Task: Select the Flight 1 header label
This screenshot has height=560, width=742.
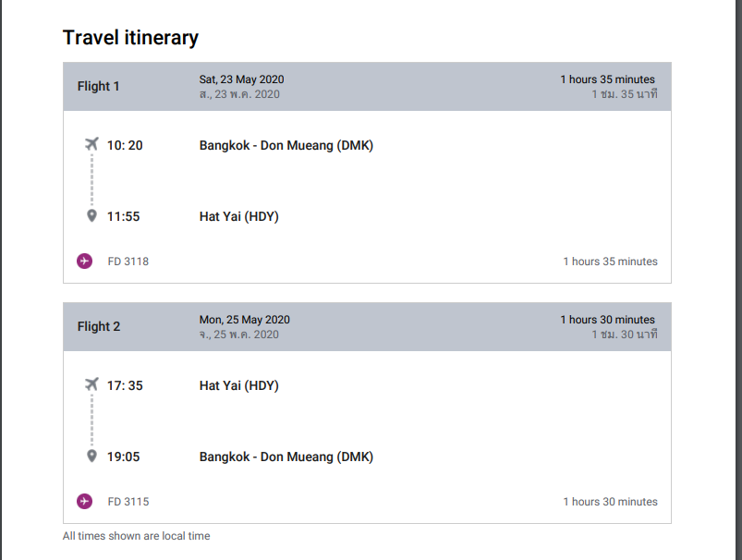Action: click(99, 87)
